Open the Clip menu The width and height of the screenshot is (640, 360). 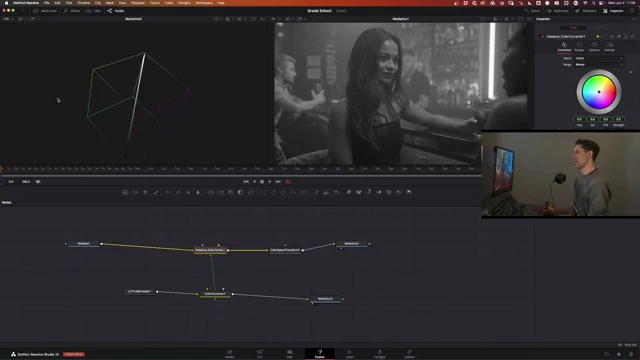point(98,3)
